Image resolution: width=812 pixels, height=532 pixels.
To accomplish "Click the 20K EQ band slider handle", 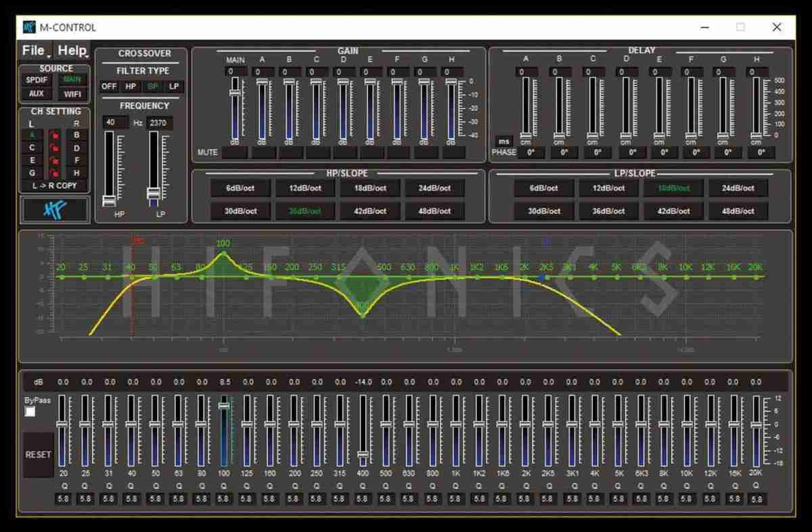I will click(x=756, y=424).
